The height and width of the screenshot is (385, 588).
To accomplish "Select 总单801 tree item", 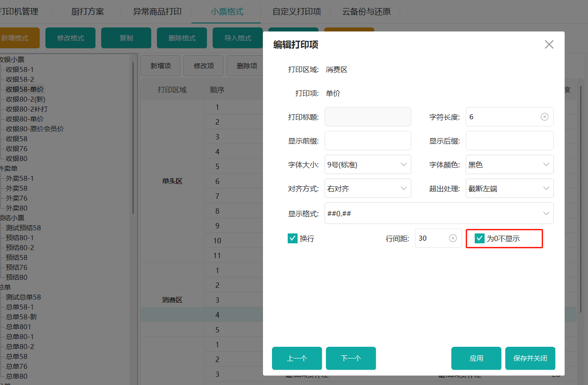I will point(18,327).
